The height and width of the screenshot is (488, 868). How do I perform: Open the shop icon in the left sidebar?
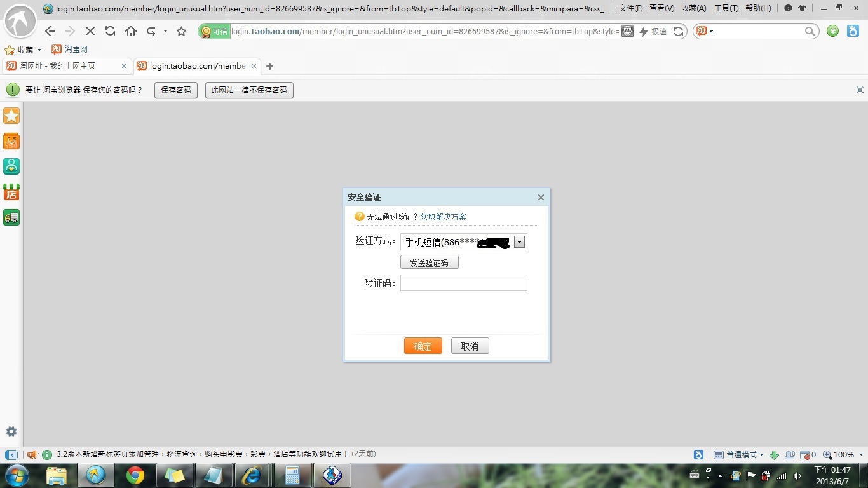11,192
